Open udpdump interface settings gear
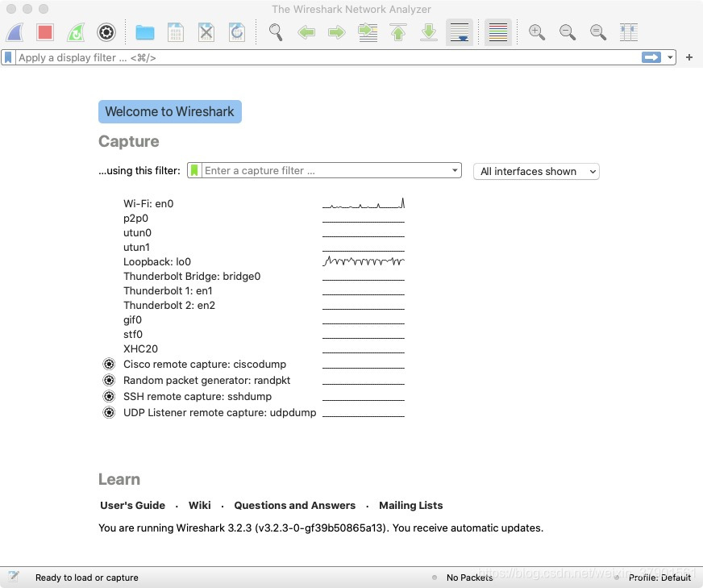This screenshot has height=588, width=703. coord(109,412)
